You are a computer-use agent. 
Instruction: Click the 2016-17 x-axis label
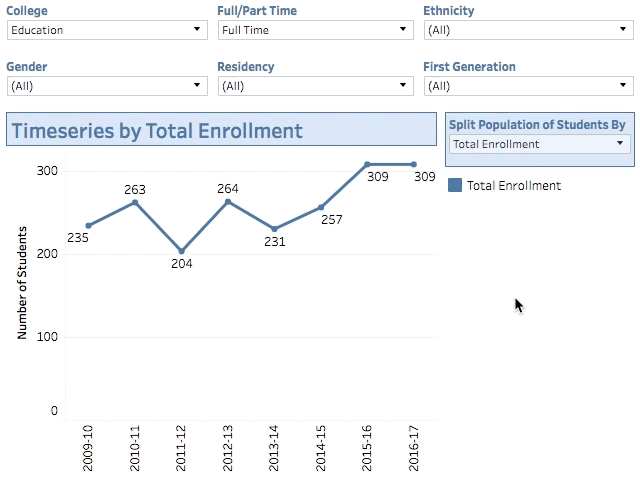[x=413, y=448]
